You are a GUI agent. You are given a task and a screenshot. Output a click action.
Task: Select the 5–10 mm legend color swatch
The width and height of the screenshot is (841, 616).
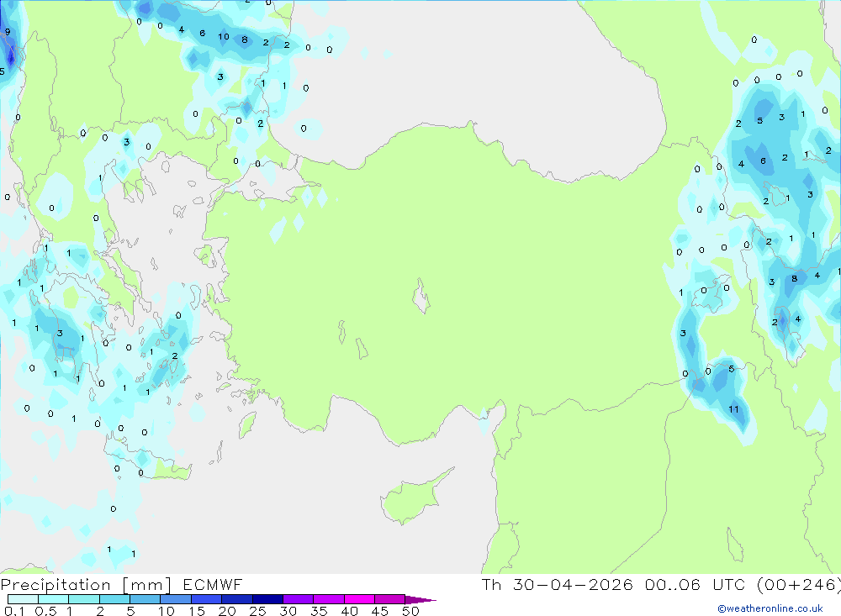(145, 599)
